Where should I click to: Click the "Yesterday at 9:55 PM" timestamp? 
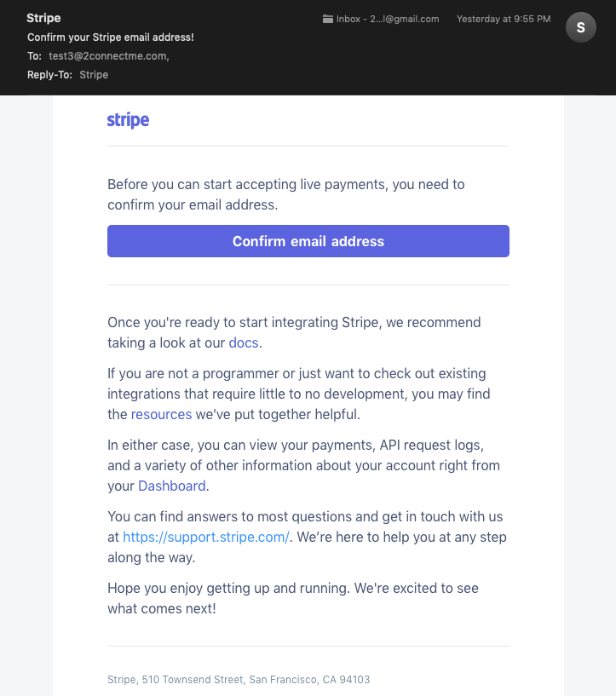pyautogui.click(x=504, y=19)
